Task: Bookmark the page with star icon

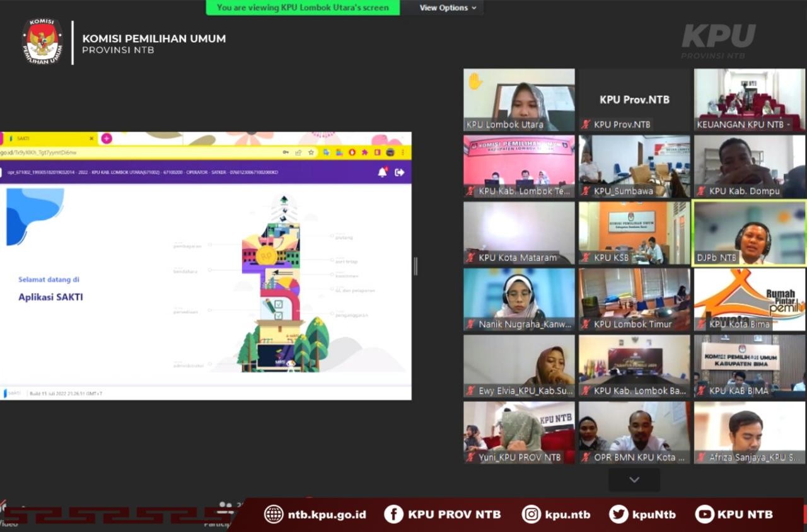Action: point(311,153)
